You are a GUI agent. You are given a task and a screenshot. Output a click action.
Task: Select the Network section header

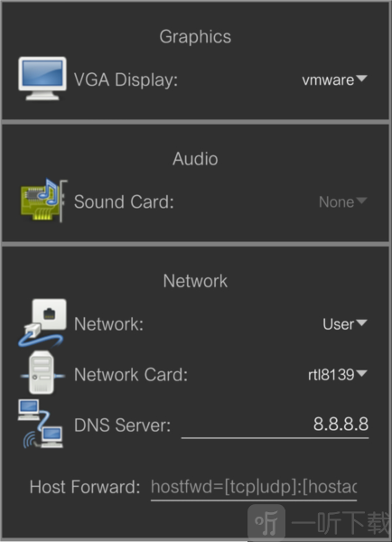pyautogui.click(x=195, y=281)
